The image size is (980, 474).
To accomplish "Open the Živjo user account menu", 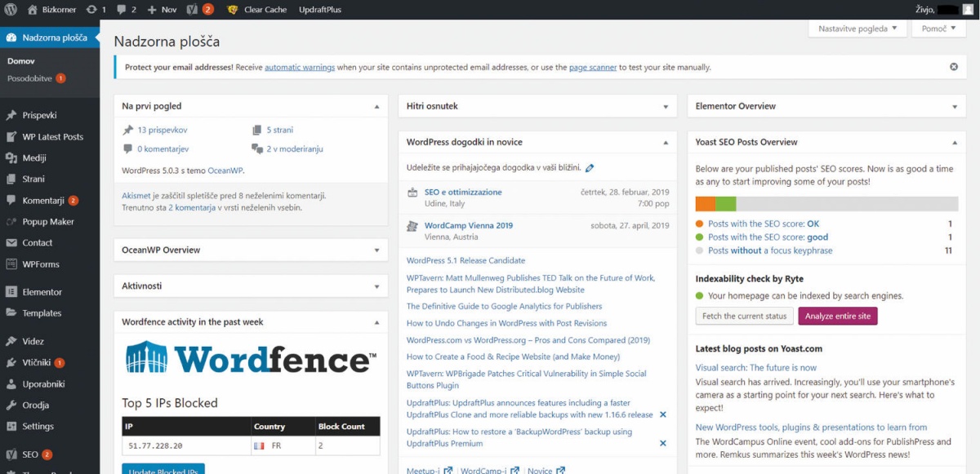I will tap(945, 10).
